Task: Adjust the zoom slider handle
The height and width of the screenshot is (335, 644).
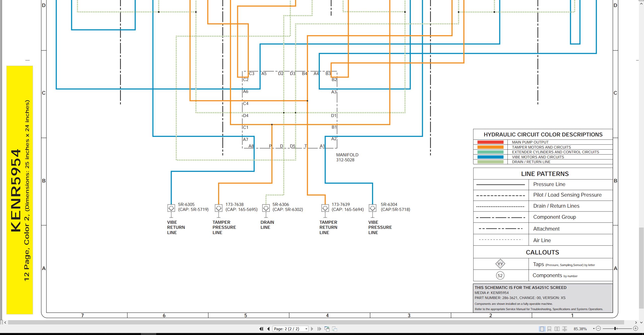Action: 615,328
